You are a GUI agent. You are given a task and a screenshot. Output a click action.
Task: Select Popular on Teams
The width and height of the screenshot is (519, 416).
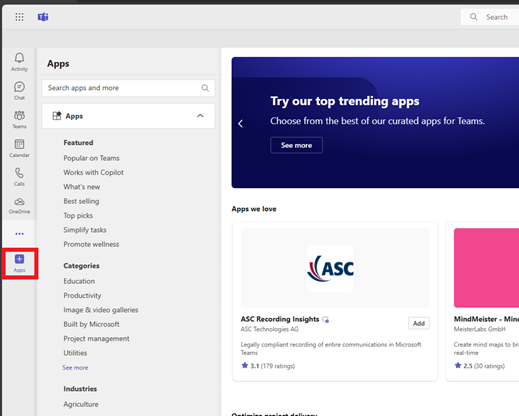coord(91,158)
